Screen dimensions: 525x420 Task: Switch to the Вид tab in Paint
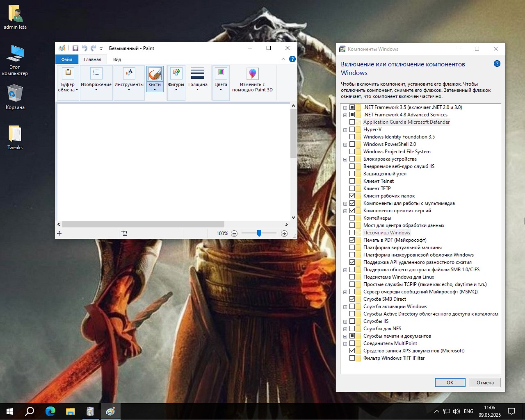pos(117,59)
